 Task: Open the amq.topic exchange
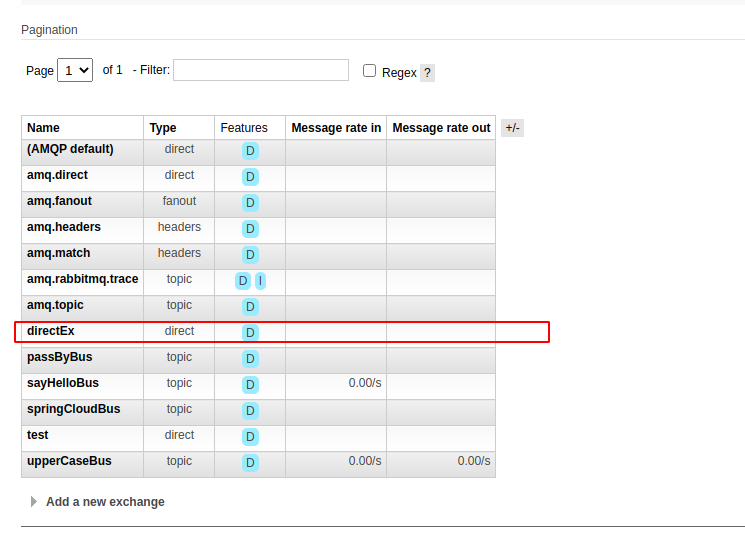point(55,305)
